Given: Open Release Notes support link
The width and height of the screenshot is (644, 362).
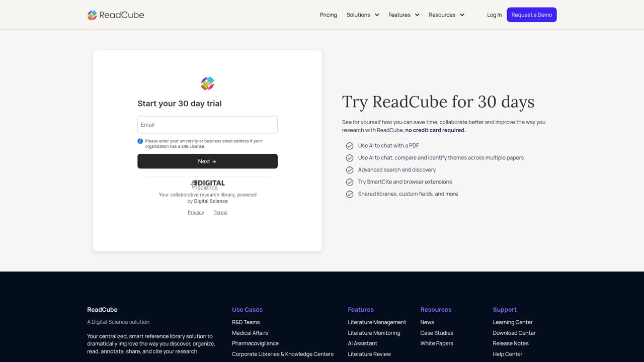Looking at the screenshot, I should pos(511,343).
